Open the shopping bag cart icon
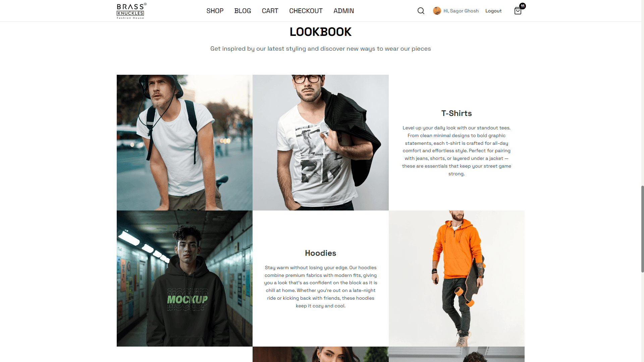Screen dimensions: 644x362 [518, 11]
